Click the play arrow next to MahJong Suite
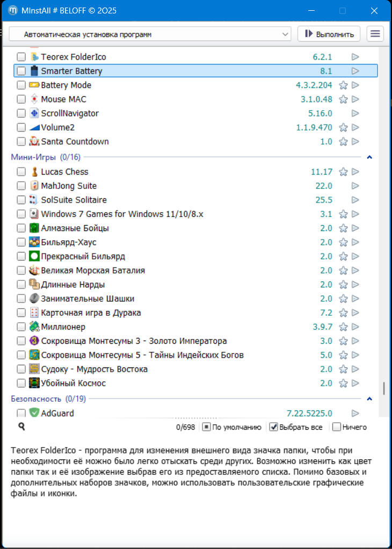Viewport: 392px width, 549px height. (x=355, y=186)
